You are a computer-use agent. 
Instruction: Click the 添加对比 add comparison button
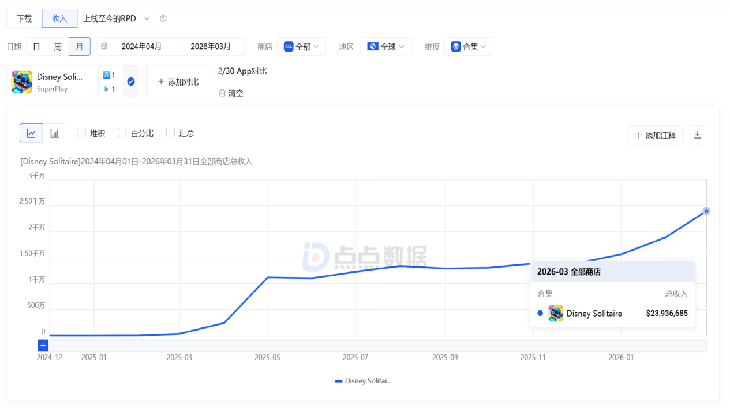179,81
